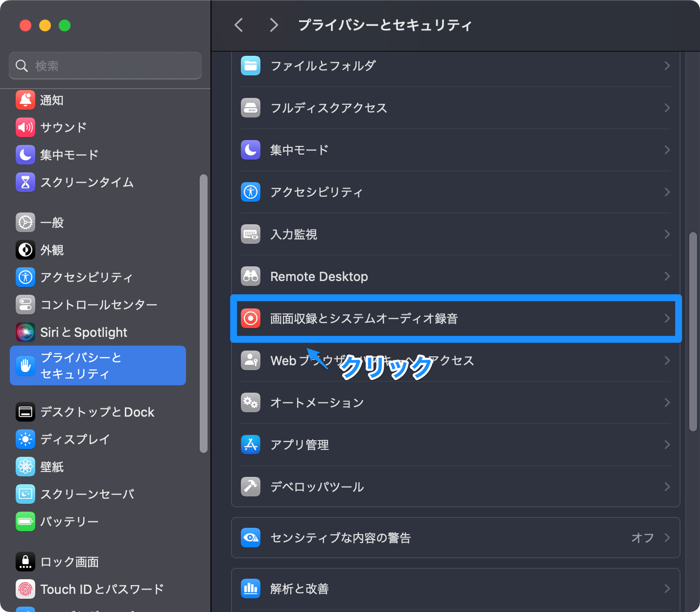Click the スクリーンタイム label
The height and width of the screenshot is (612, 700).
point(87,182)
